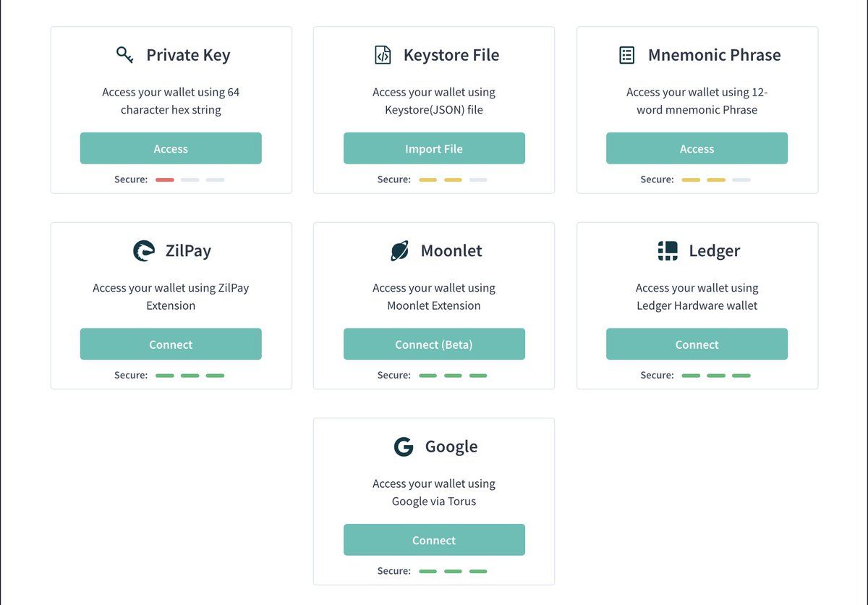
Task: Connect using ZilPay extension
Action: 171,344
